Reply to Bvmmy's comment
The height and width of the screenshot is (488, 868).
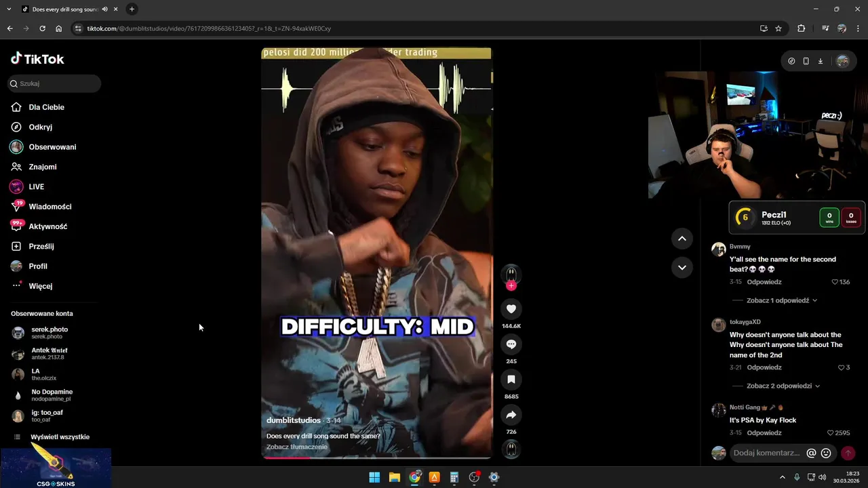(764, 282)
